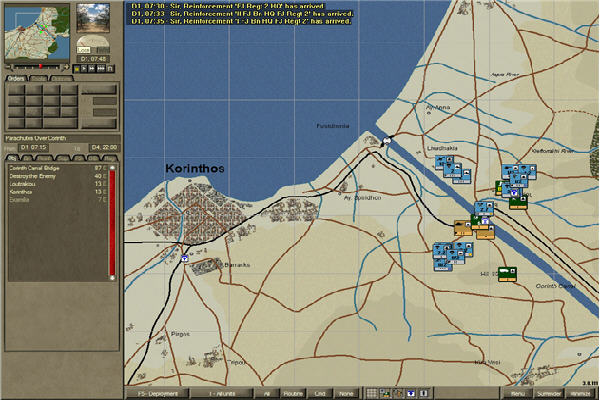This screenshot has height=400, width=600.
Task: Click the overview mini-map thumbnail
Action: pos(37,33)
